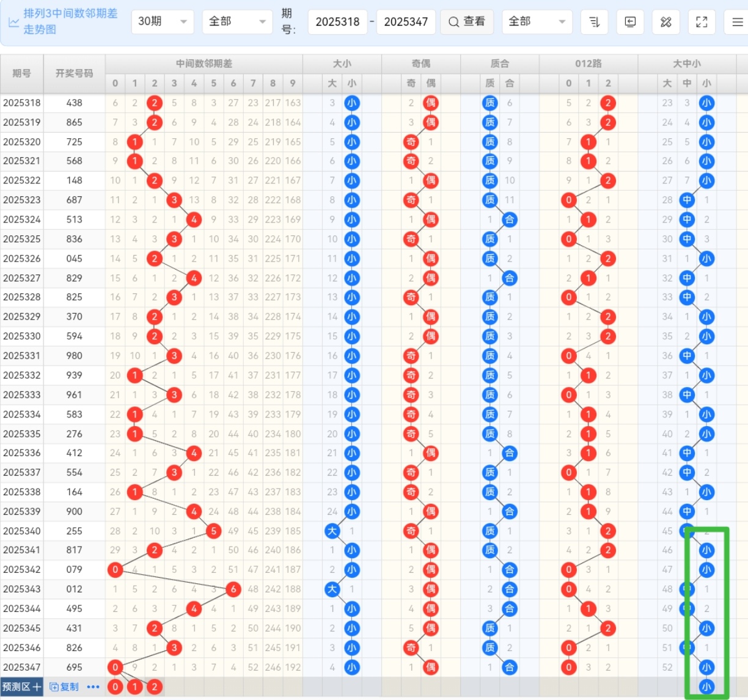Image resolution: width=748 pixels, height=700 pixels.
Task: Expand the 全部 dropdown right of 查看
Action: [537, 22]
